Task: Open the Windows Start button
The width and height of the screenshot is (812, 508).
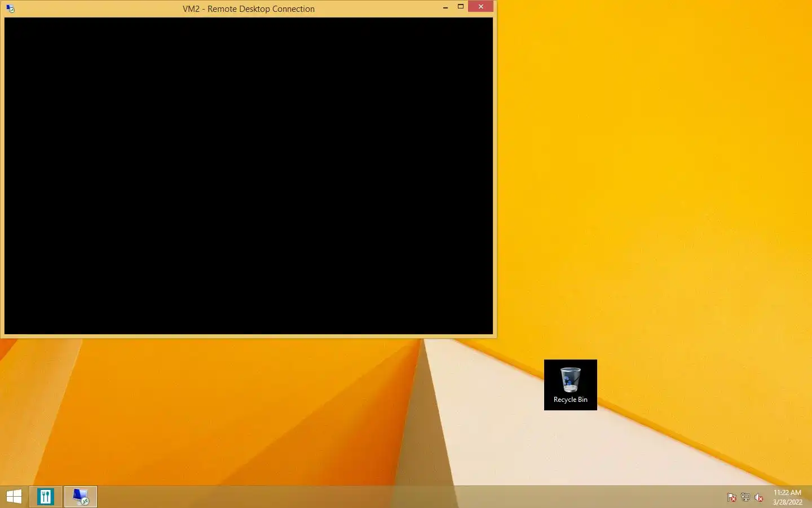Action: (14, 497)
